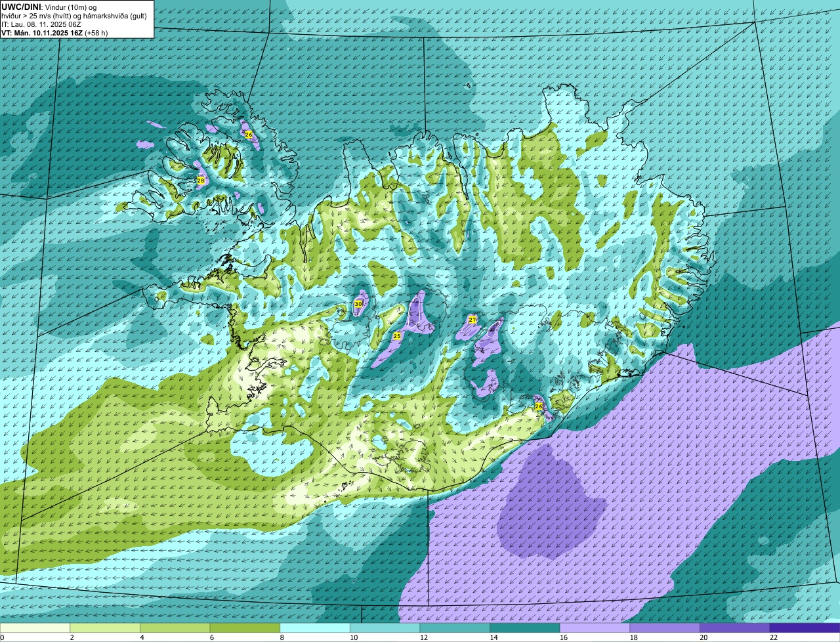
Task: Click the 16–18 m/s lavender legend swatch
Action: pos(595,628)
